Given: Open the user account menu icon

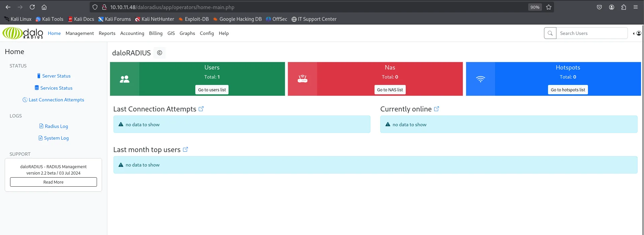Looking at the screenshot, I should 638,33.
